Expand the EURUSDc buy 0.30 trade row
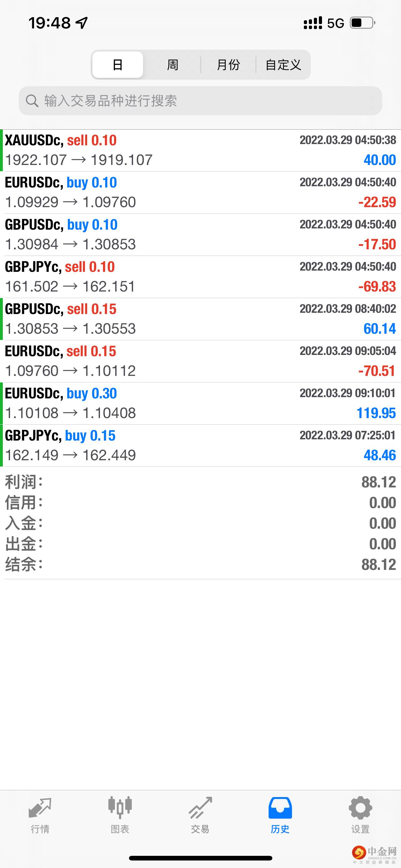 (x=200, y=403)
